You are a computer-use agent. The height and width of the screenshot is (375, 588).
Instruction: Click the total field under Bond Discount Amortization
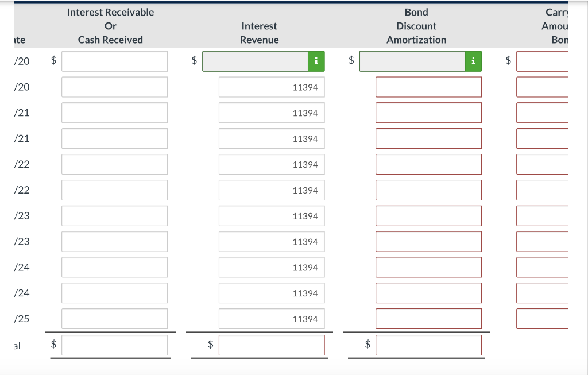point(428,345)
